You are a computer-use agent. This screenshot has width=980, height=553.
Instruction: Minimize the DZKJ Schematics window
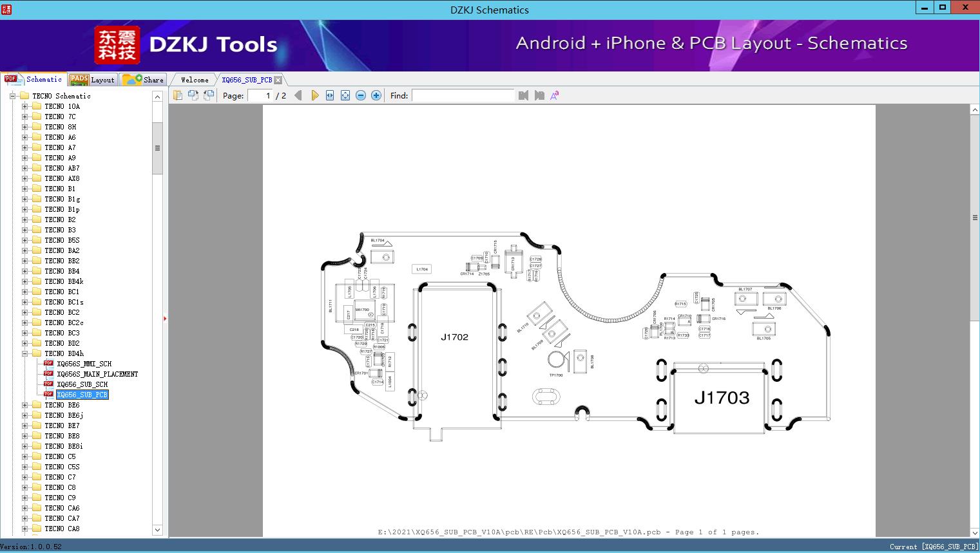coord(925,8)
